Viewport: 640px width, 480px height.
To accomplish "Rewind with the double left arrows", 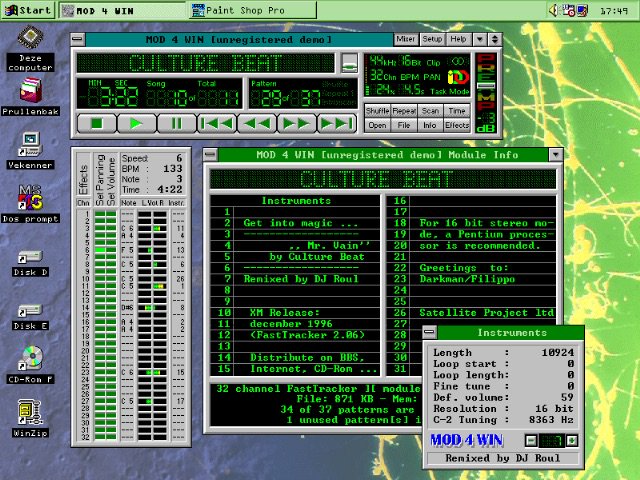I will 256,123.
